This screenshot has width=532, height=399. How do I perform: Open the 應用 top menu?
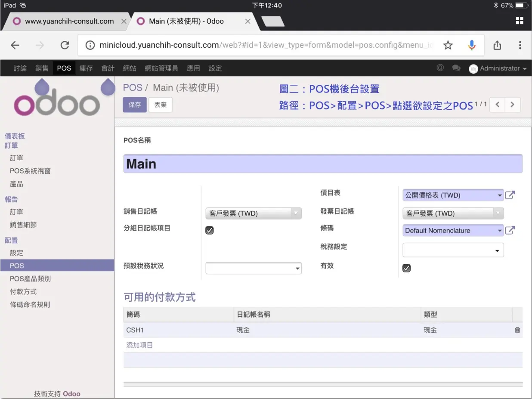point(193,68)
